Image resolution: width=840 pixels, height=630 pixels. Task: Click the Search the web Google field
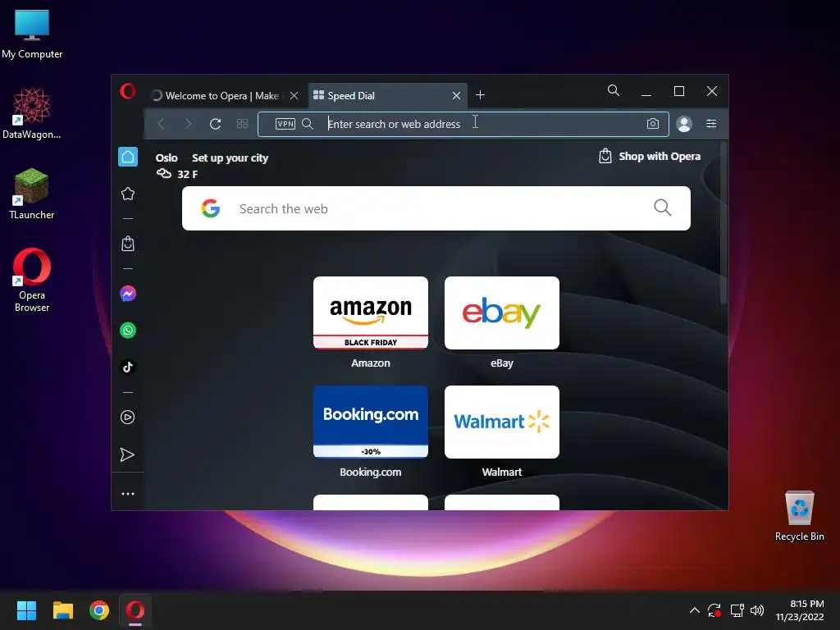click(436, 208)
